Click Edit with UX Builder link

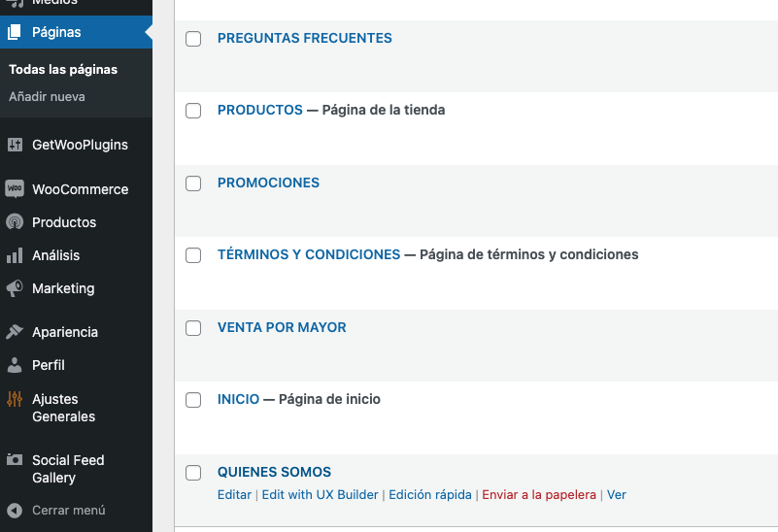coord(321,495)
